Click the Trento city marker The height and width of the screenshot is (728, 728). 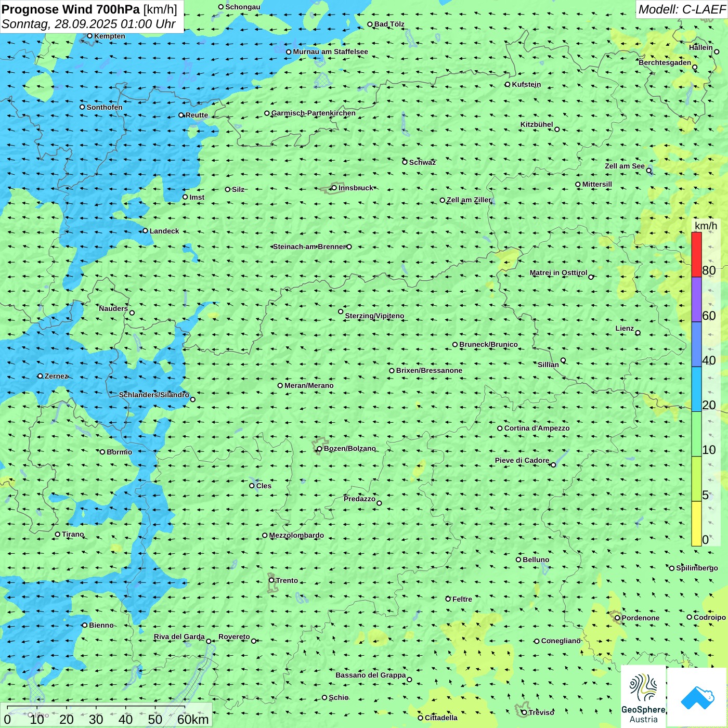coord(271,580)
